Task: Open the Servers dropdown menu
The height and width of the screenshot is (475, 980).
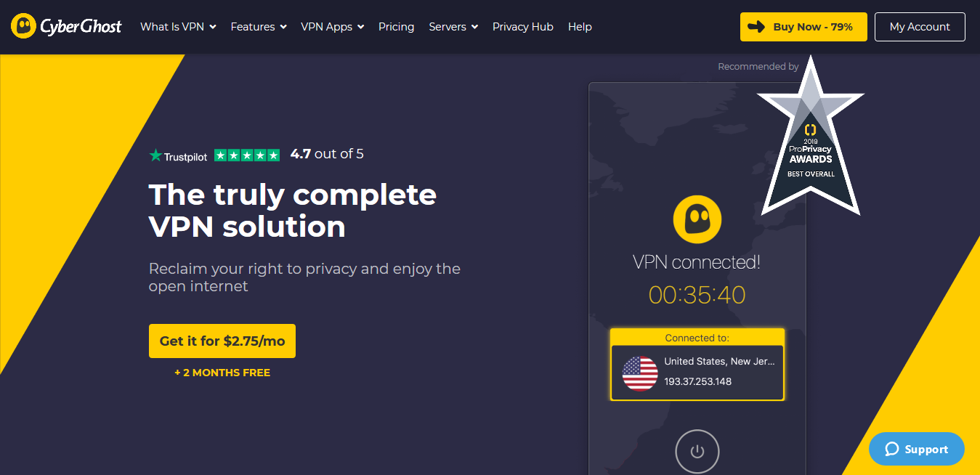Action: [453, 27]
